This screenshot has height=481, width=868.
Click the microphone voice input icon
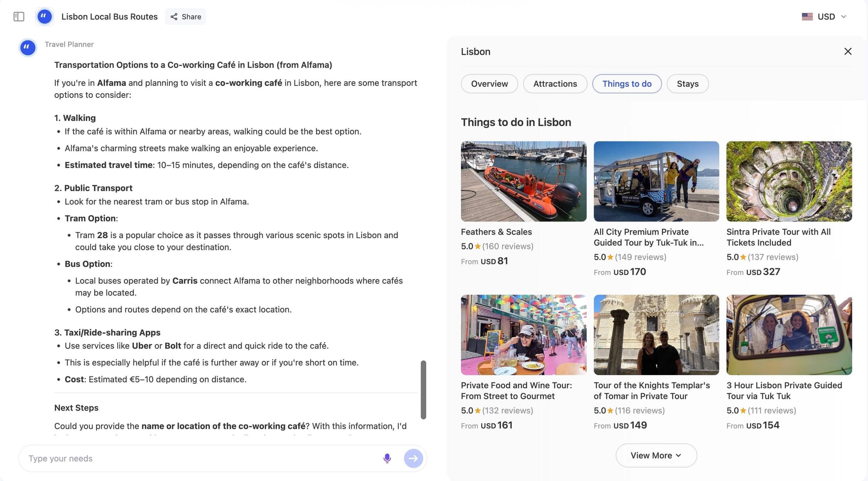387,458
